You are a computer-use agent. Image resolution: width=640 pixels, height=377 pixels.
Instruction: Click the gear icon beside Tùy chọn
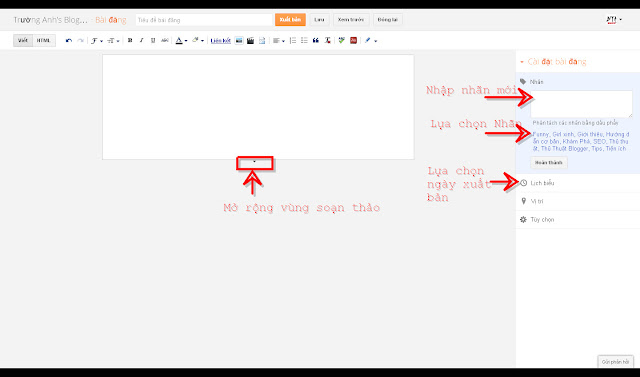pos(523,220)
